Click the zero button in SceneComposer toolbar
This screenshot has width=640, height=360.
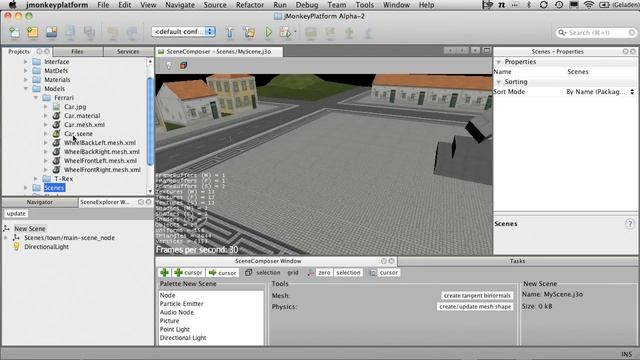324,272
